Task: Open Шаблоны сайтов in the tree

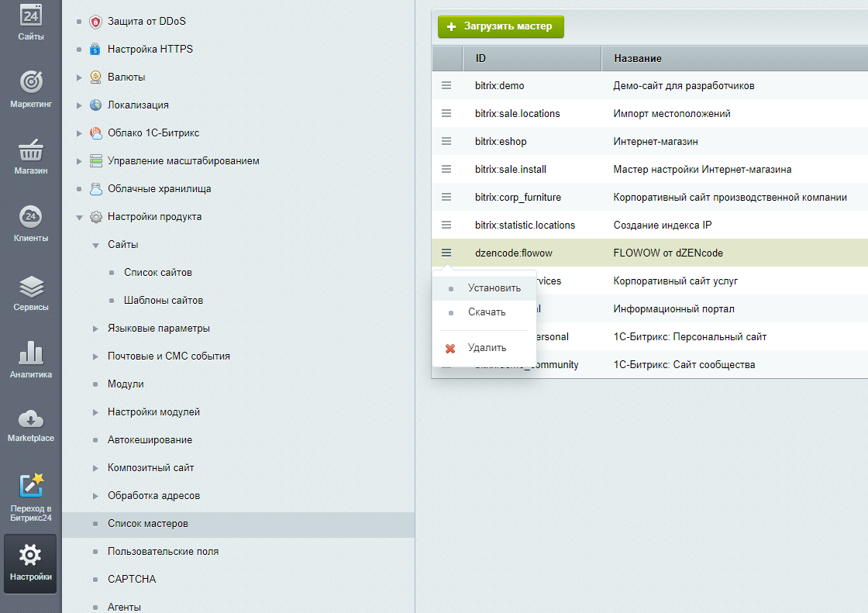Action: pos(164,301)
